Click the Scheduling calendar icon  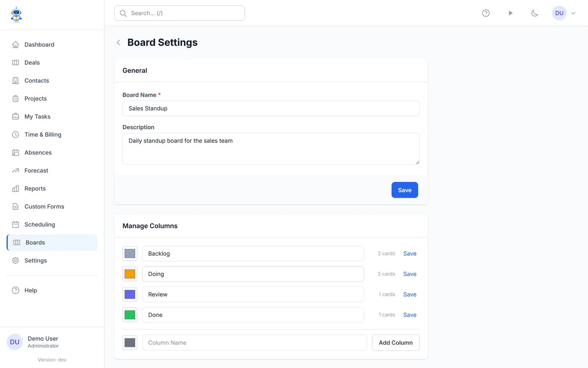tap(15, 224)
